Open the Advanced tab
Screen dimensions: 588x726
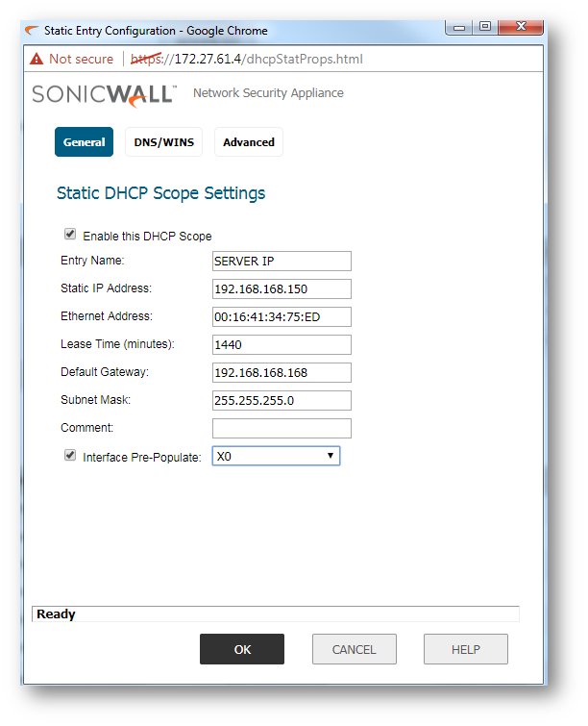(x=249, y=142)
